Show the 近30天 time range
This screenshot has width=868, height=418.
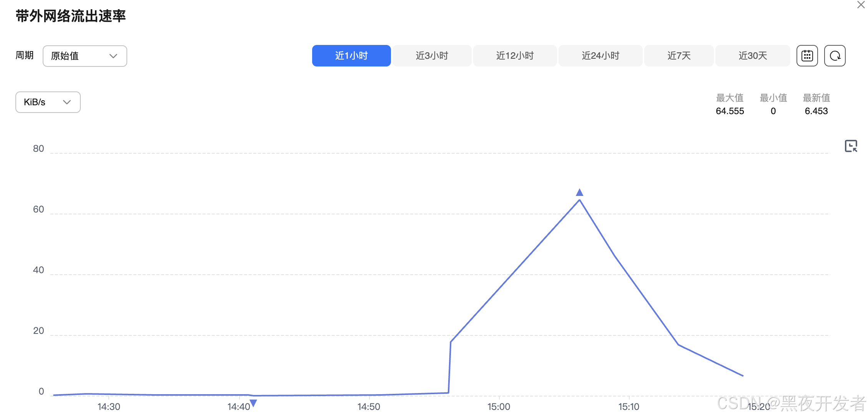(x=752, y=56)
